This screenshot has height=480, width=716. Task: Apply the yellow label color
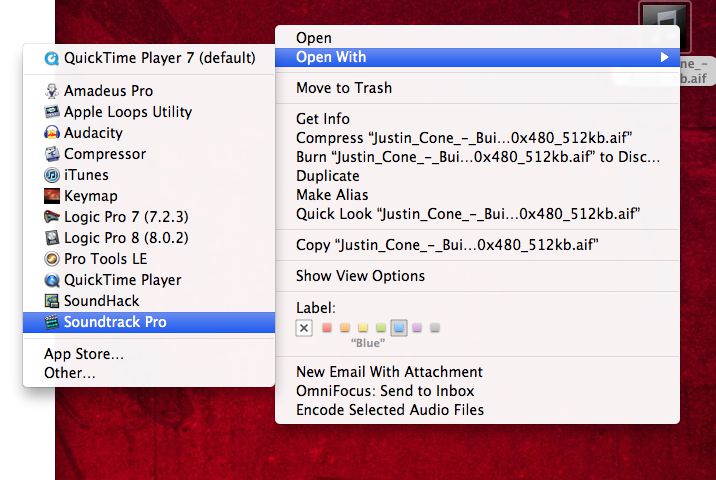(363, 327)
